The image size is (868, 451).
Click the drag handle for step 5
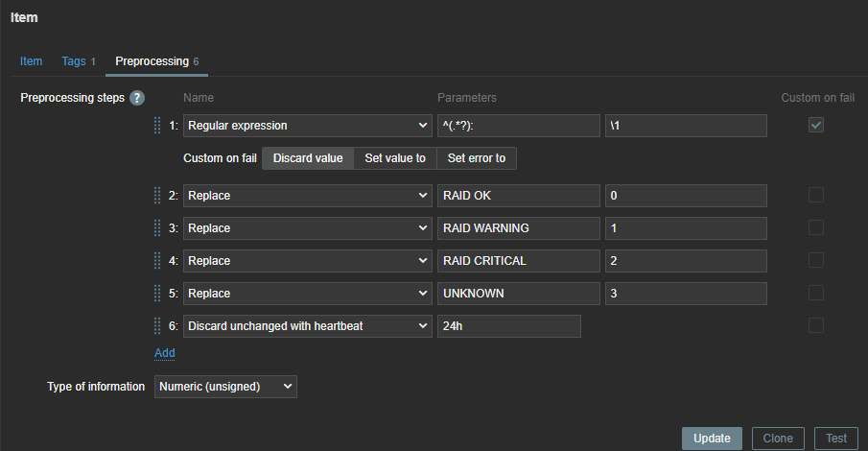click(157, 294)
